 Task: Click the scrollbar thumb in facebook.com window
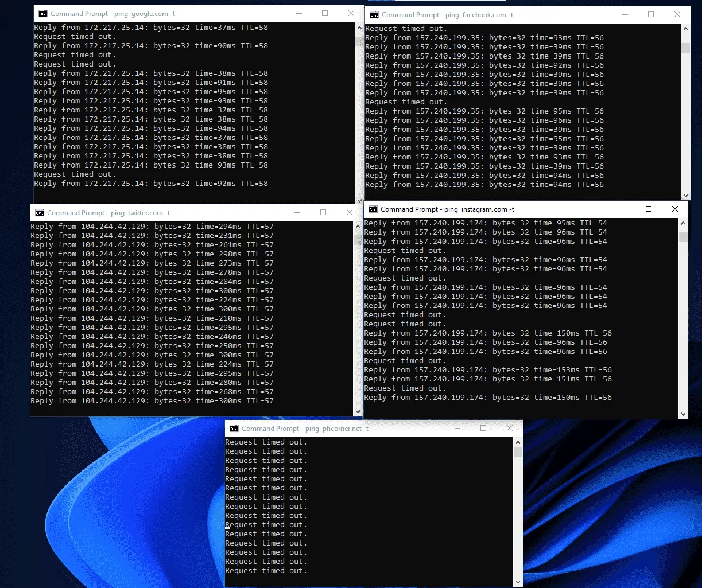[685, 48]
